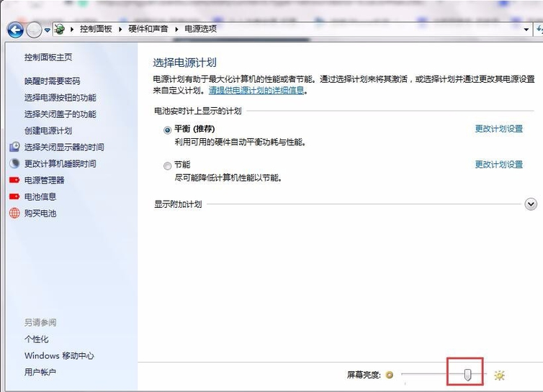
Task: Open 创建电源计划 in the left sidebar
Action: coord(48,130)
